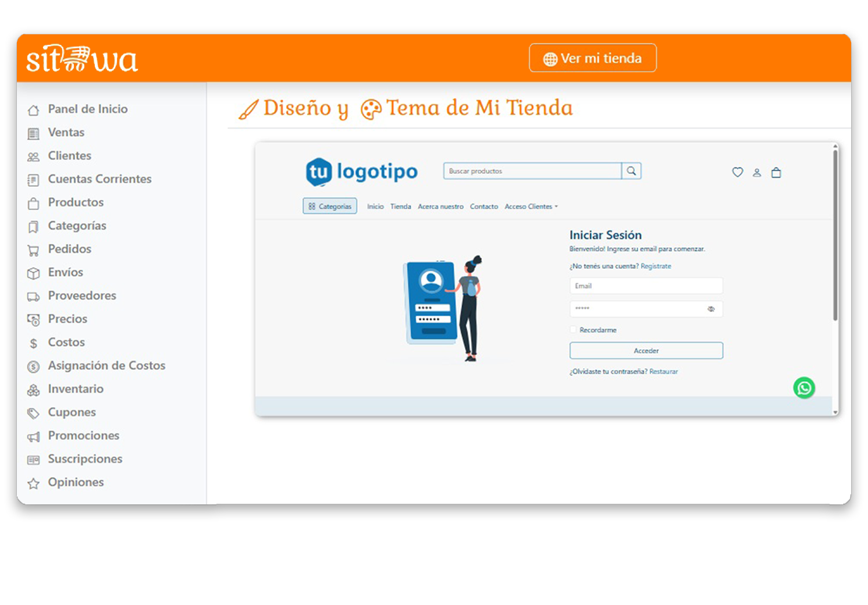Open the WhatsApp chat bubble
This screenshot has height=605, width=868.
[x=804, y=388]
